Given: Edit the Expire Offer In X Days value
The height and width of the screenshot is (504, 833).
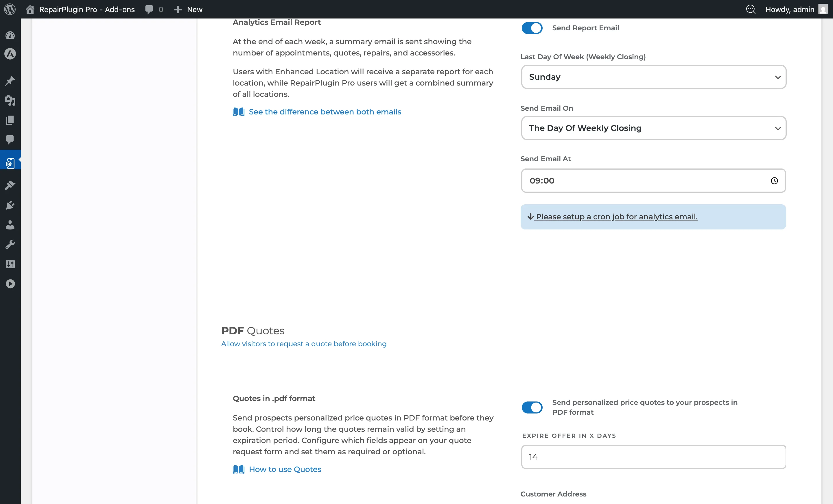Looking at the screenshot, I should click(653, 457).
